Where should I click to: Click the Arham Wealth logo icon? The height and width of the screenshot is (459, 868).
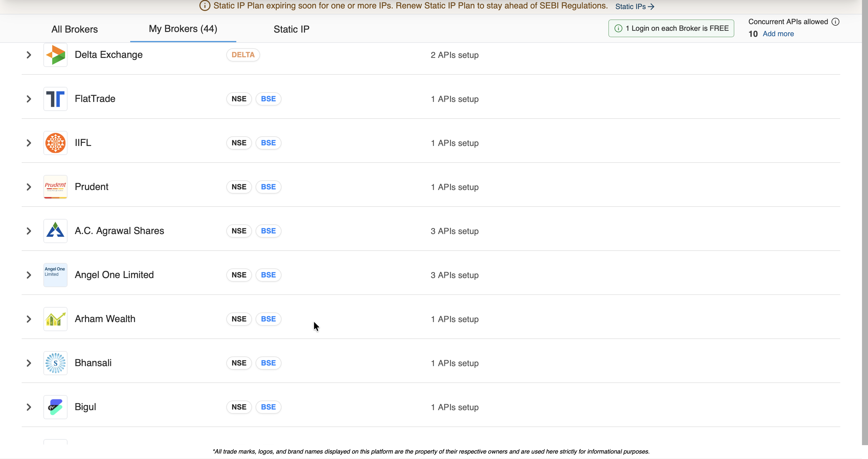coord(55,319)
